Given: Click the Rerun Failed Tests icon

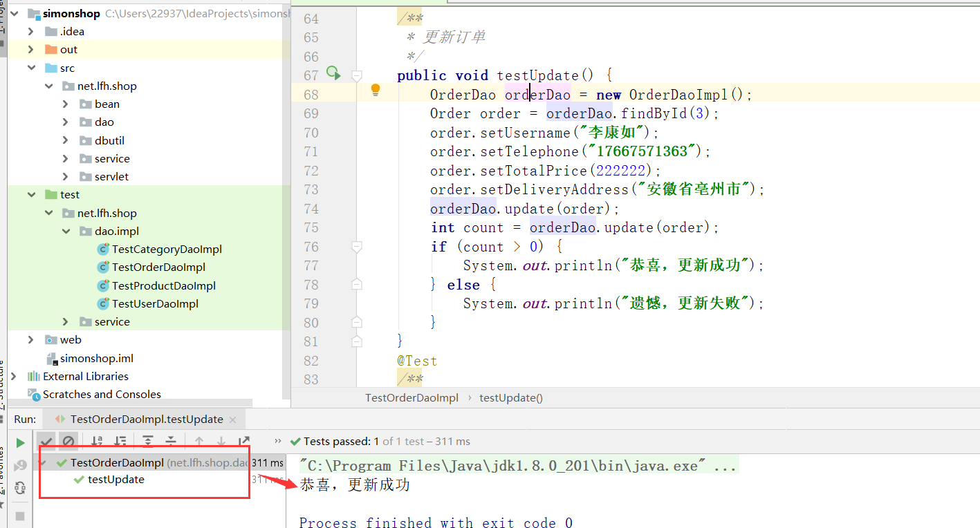Looking at the screenshot, I should 20,465.
